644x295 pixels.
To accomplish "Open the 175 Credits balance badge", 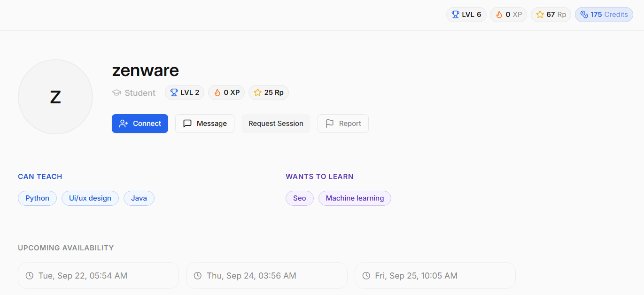I will (604, 15).
